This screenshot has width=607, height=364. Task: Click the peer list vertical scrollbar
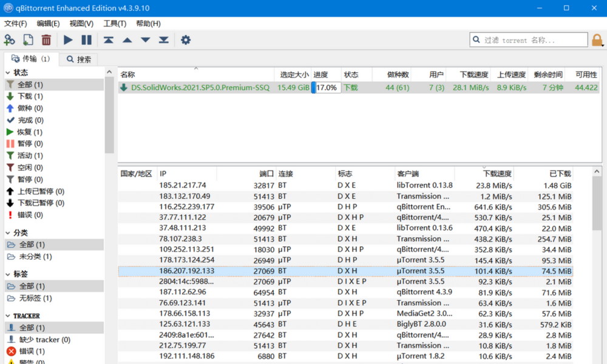point(597,204)
